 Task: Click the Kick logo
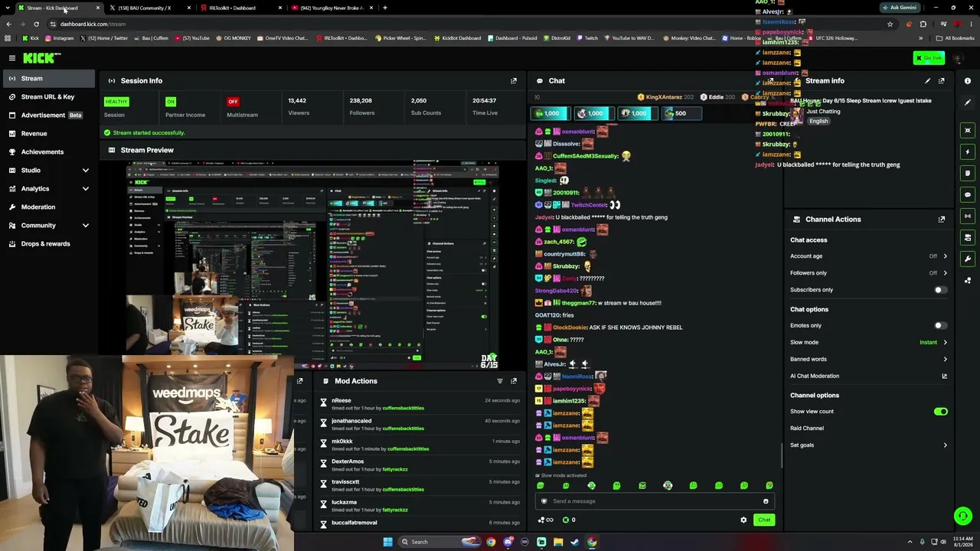click(41, 58)
